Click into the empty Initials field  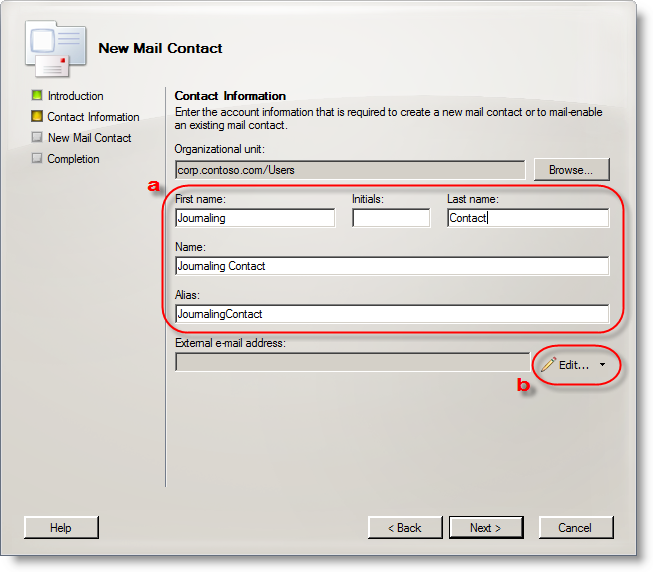(x=391, y=218)
